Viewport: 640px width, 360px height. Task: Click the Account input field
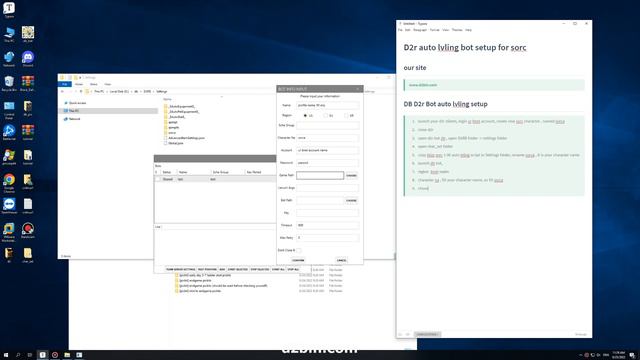(x=328, y=150)
